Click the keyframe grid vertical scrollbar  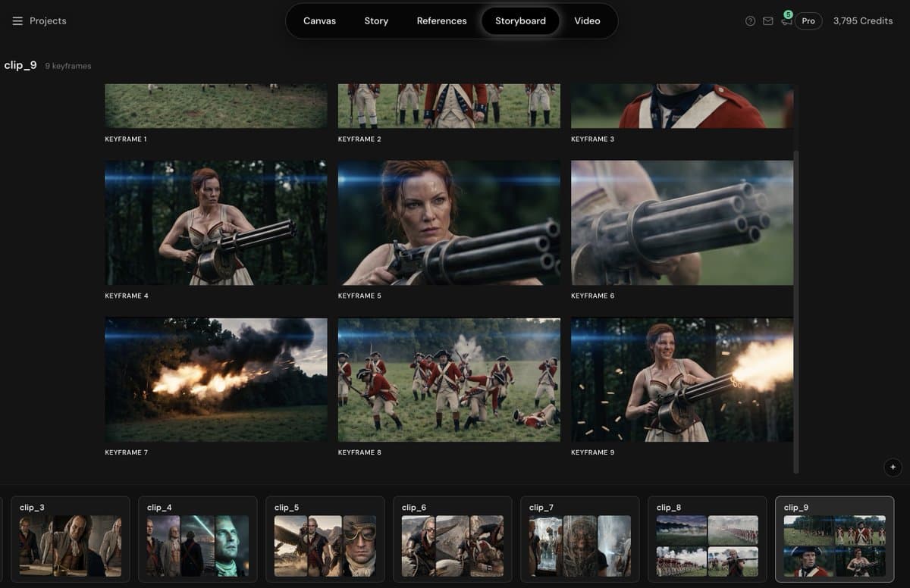coord(795,311)
